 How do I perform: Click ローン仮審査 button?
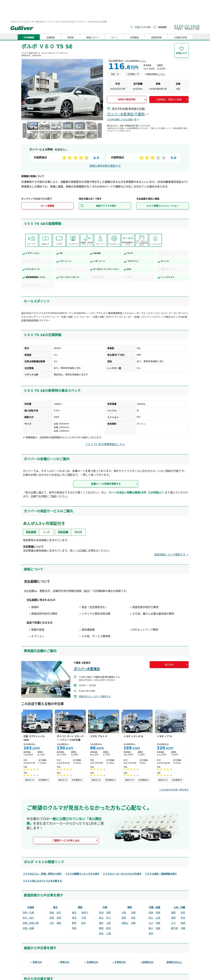click(x=47, y=206)
